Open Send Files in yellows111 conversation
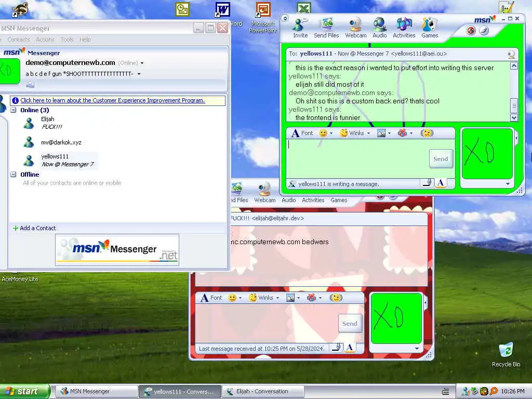Image resolution: width=532 pixels, height=399 pixels. [326, 28]
